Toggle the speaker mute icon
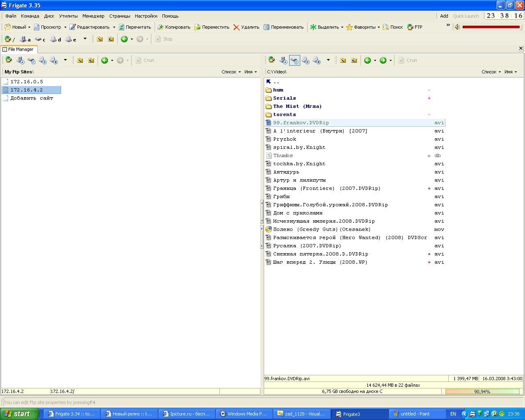 pyautogui.click(x=457, y=27)
